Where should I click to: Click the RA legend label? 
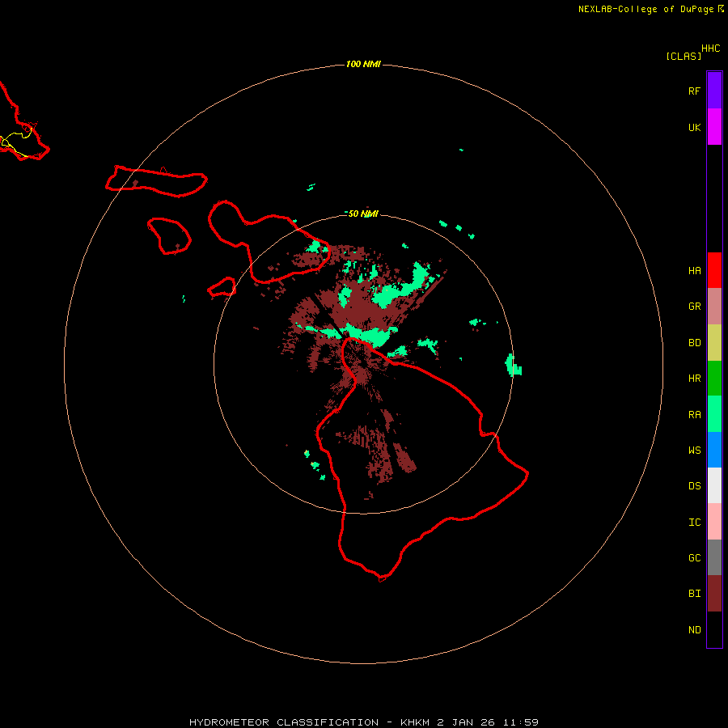click(695, 415)
